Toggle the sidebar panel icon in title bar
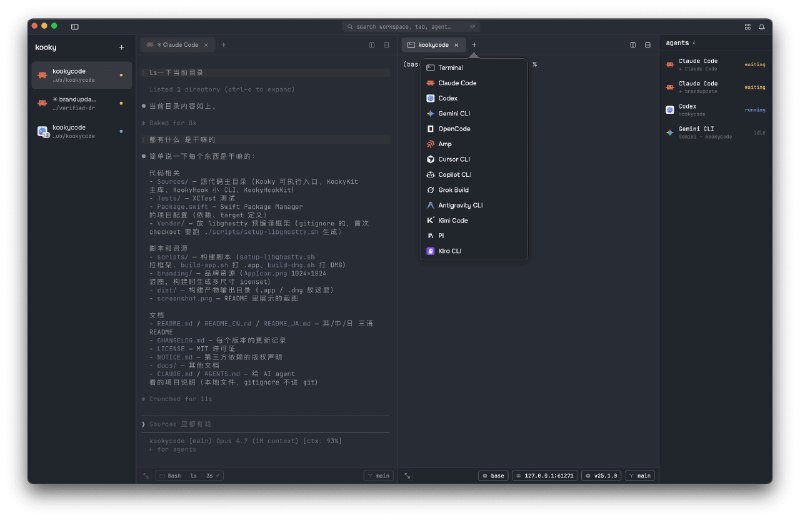The height and width of the screenshot is (520, 800). (74, 27)
